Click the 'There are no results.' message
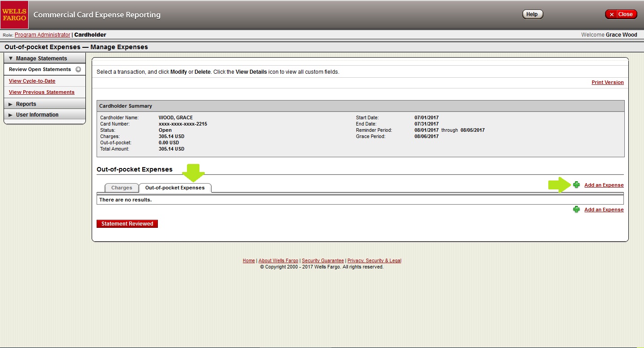 pos(125,200)
